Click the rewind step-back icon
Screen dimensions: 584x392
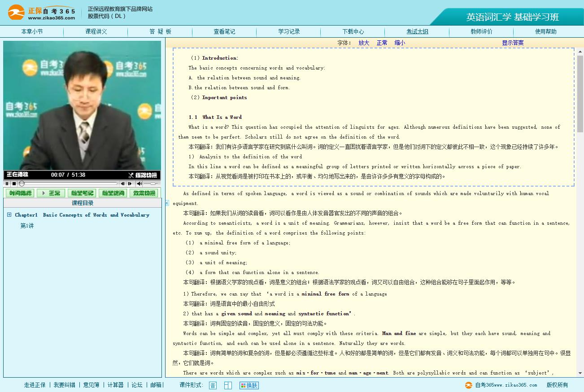[x=122, y=183]
